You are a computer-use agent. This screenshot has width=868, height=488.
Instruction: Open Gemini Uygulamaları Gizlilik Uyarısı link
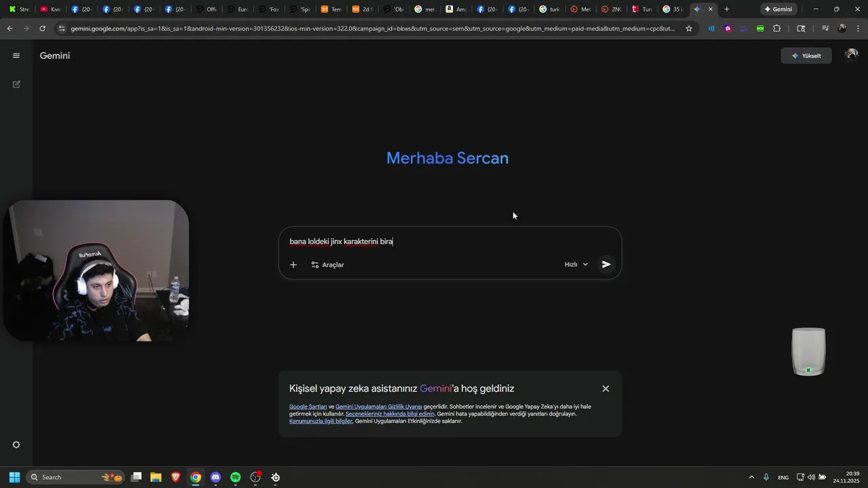[x=378, y=407]
